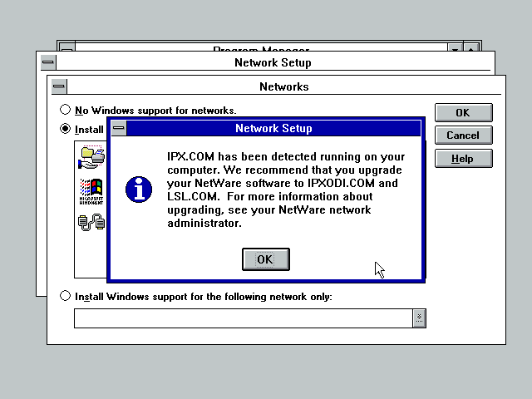Screen dimensions: 532x399
Task: Click OK button in the Networks dialog
Action: point(463,112)
